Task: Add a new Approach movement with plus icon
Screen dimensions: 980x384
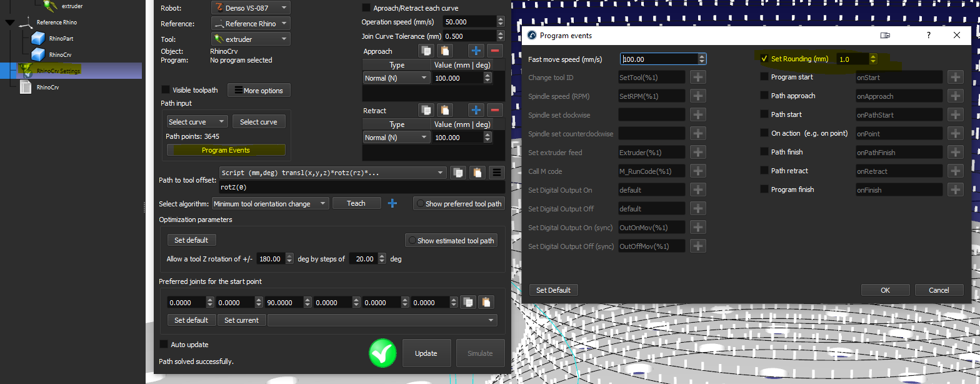Action: [x=476, y=51]
